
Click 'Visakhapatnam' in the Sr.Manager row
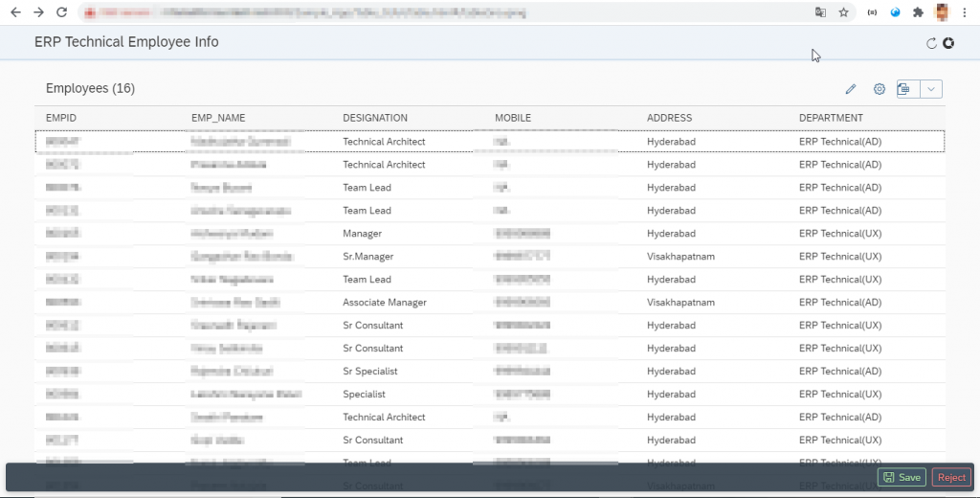(680, 257)
